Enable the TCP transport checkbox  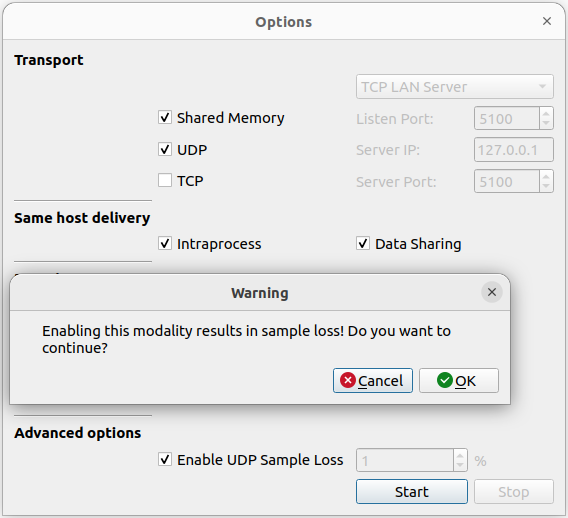coord(165,180)
